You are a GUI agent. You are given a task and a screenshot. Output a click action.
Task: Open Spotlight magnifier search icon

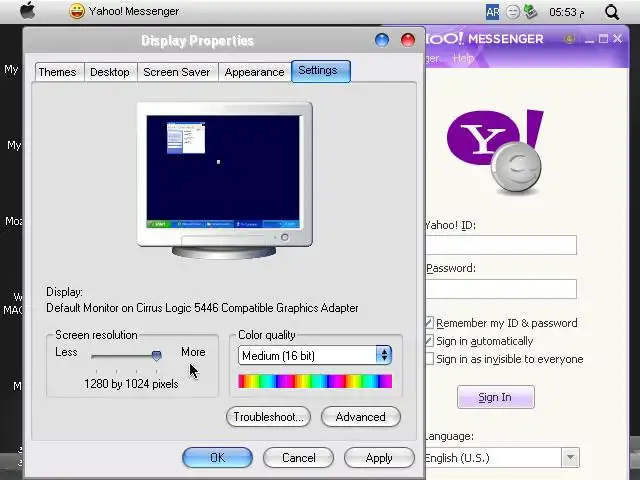[612, 12]
